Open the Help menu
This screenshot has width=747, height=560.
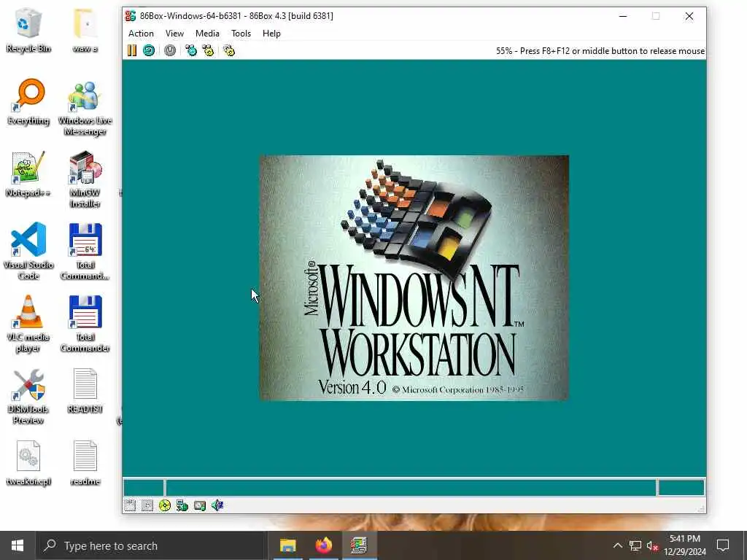(271, 34)
